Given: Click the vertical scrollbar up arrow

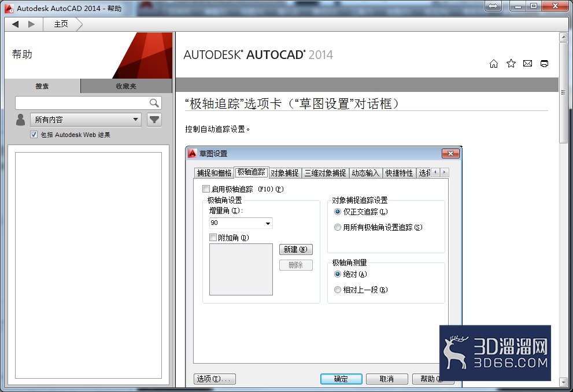Looking at the screenshot, I should coord(563,36).
